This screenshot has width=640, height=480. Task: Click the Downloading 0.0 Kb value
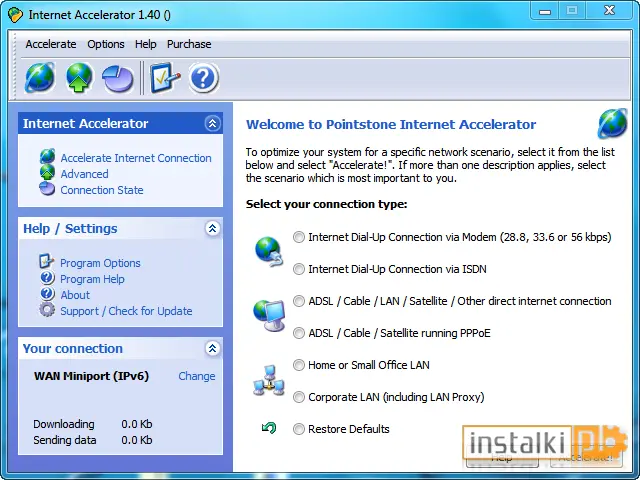137,424
